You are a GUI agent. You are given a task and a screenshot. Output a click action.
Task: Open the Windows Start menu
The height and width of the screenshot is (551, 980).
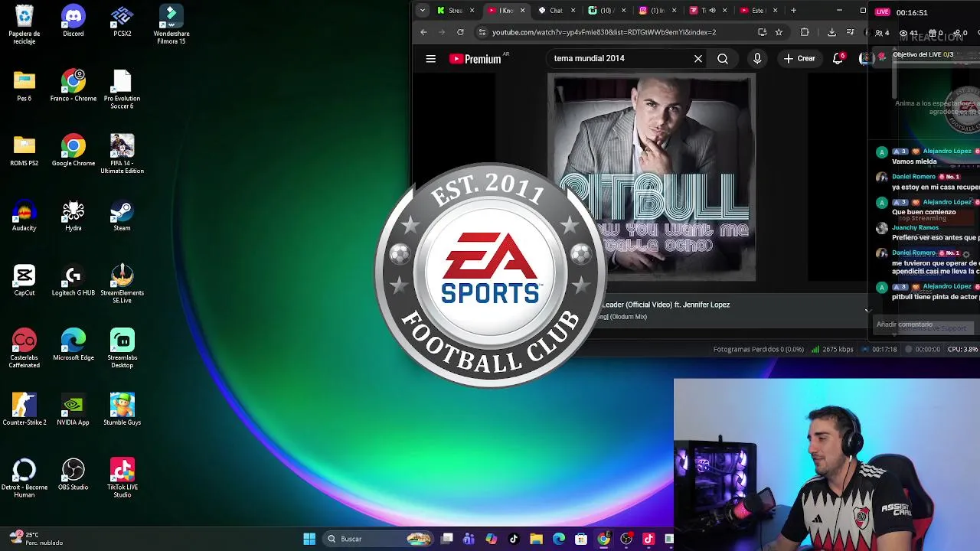click(309, 539)
